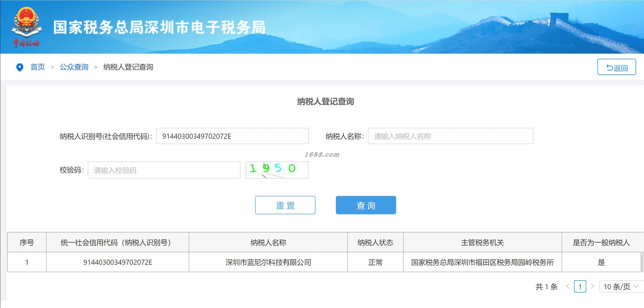Screen dimensions: 644x308
Task: Click the 返回 back button
Action: point(616,67)
